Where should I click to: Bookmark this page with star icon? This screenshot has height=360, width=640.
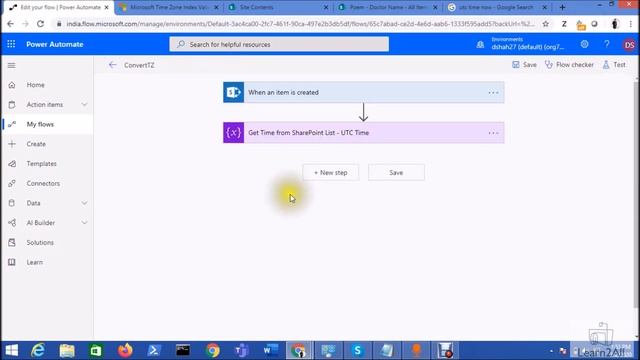coord(546,24)
